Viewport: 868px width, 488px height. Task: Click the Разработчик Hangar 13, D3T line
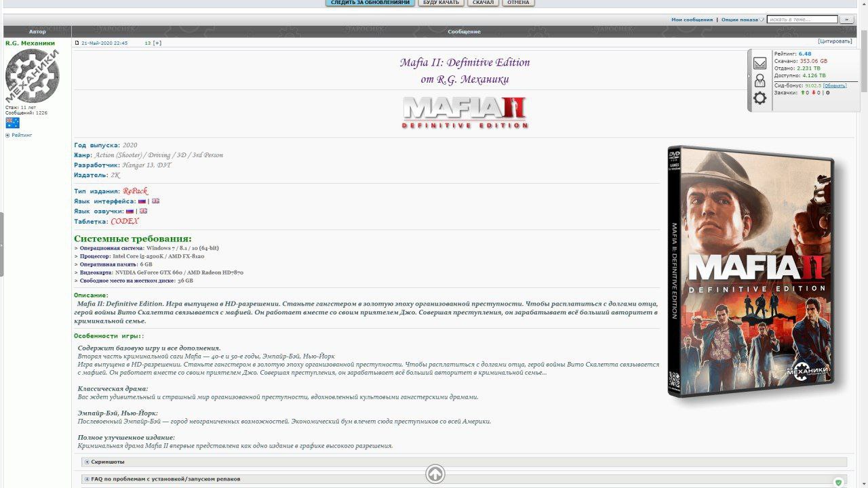[x=123, y=165]
